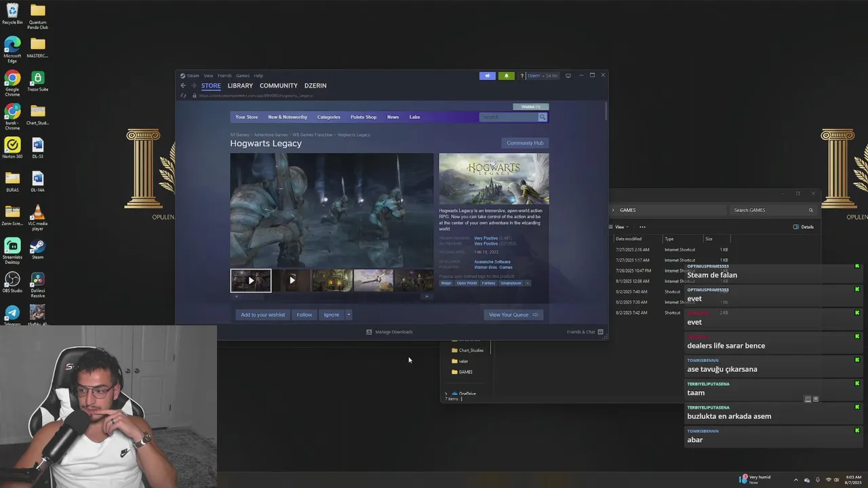The image size is (868, 488).
Task: Click the Ignore button
Action: (x=332, y=314)
